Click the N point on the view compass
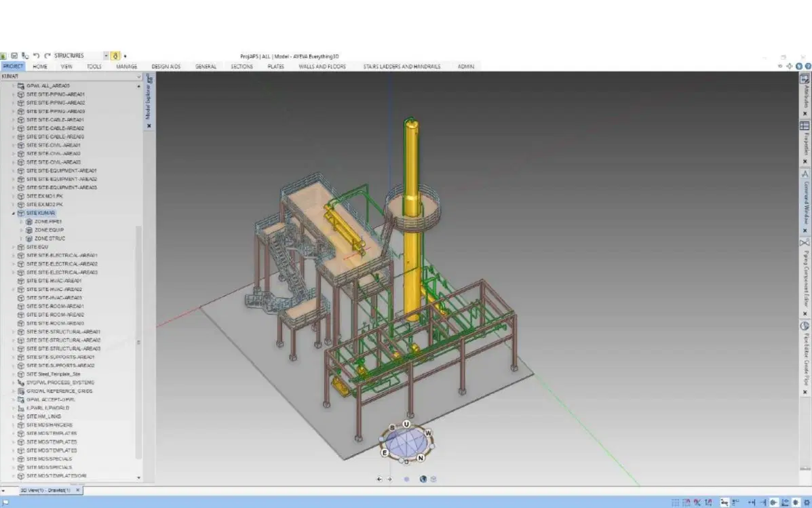The width and height of the screenshot is (812, 508). (x=421, y=458)
